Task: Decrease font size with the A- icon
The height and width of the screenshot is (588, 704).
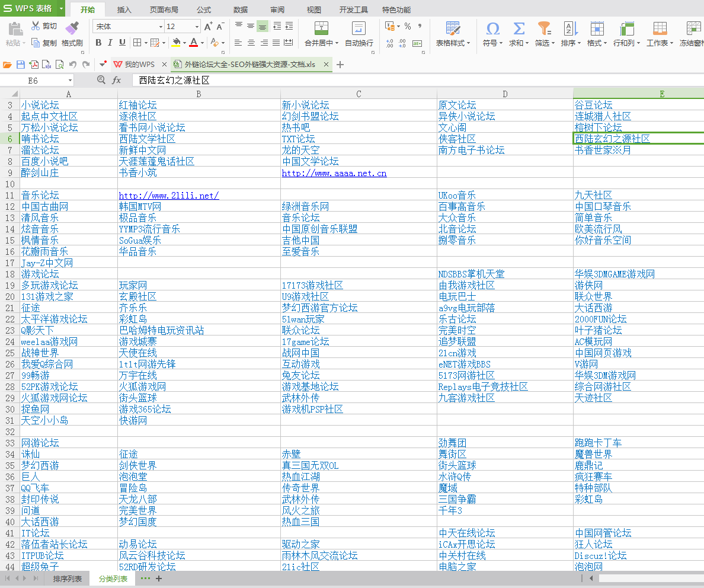Action: pyautogui.click(x=220, y=27)
